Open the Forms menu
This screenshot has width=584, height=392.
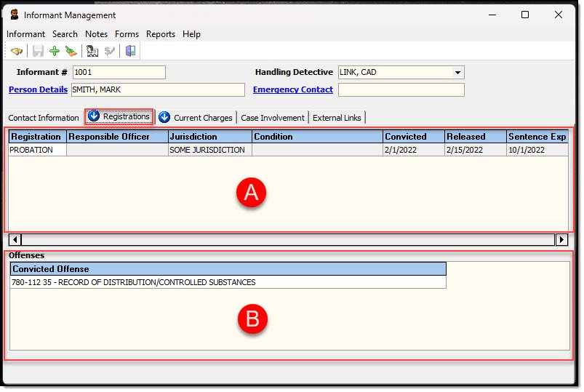127,34
